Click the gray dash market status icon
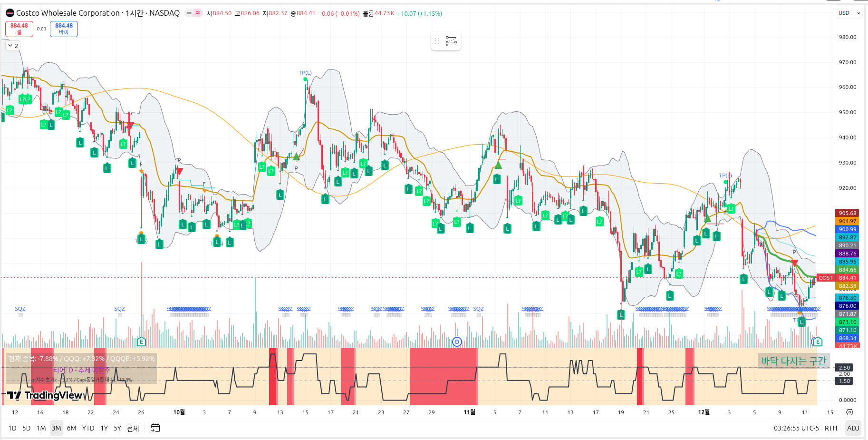This screenshot has height=440, width=868. [x=189, y=13]
